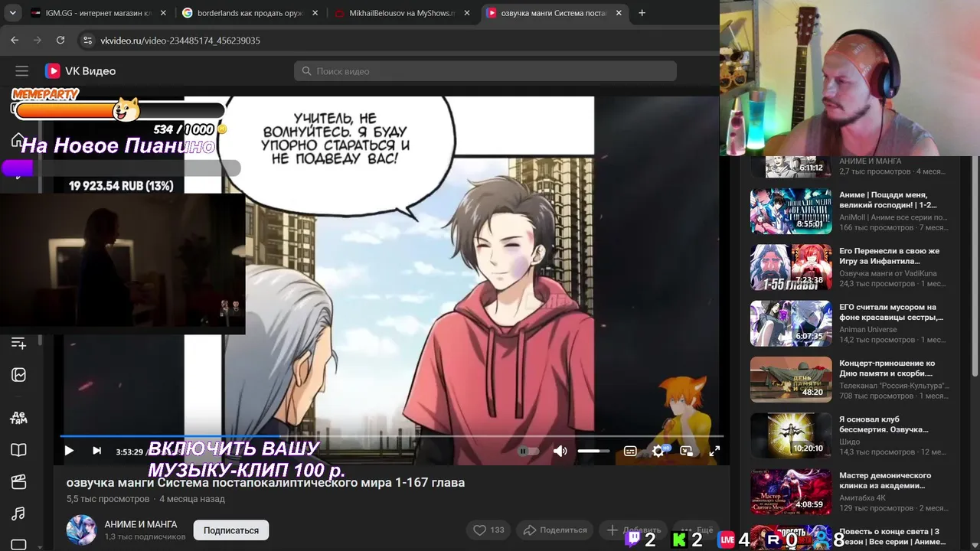Image resolution: width=980 pixels, height=551 pixels.
Task: Open the Я основал клуб бессмертия title
Action: click(x=884, y=425)
